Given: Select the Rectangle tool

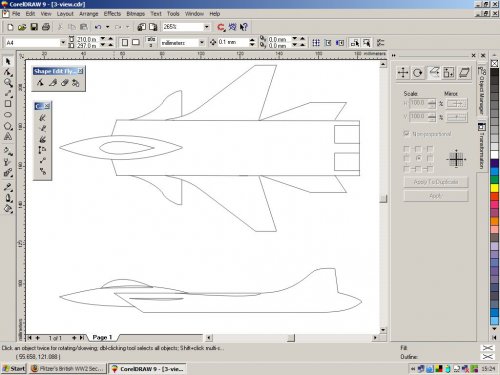Looking at the screenshot, I should 8,104.
